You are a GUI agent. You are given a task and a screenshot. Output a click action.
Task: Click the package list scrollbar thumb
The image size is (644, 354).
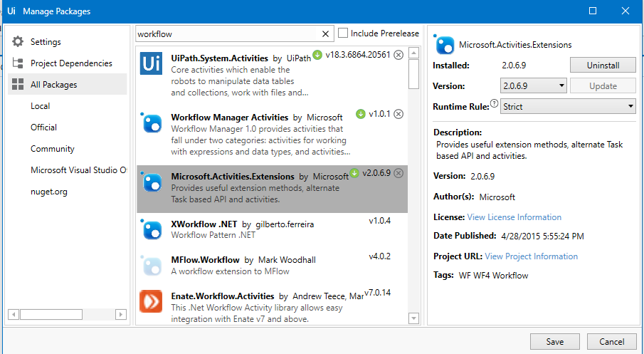(x=413, y=74)
